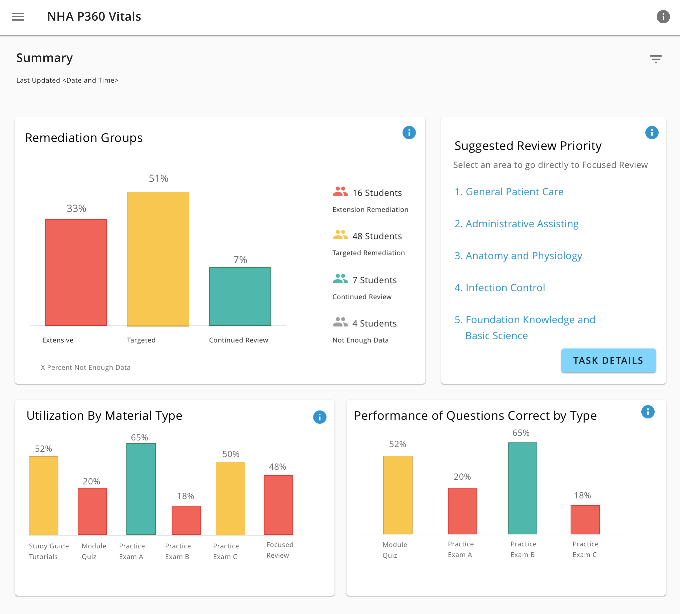The height and width of the screenshot is (614, 680).
Task: Click the red 16 Students group icon
Action: (340, 191)
